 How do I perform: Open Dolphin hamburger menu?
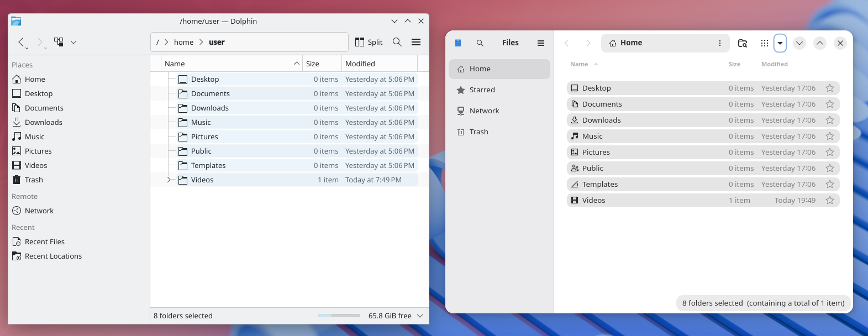(x=416, y=42)
